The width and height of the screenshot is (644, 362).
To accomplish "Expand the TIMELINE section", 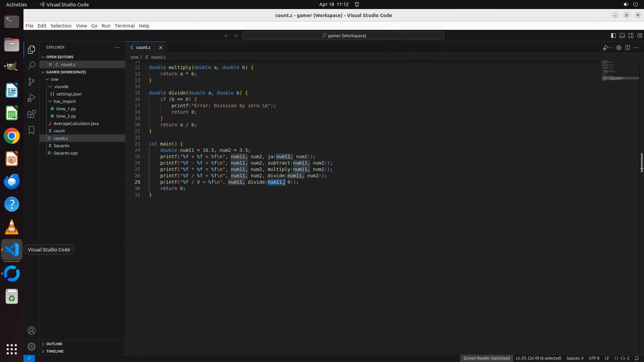I will click(x=55, y=351).
